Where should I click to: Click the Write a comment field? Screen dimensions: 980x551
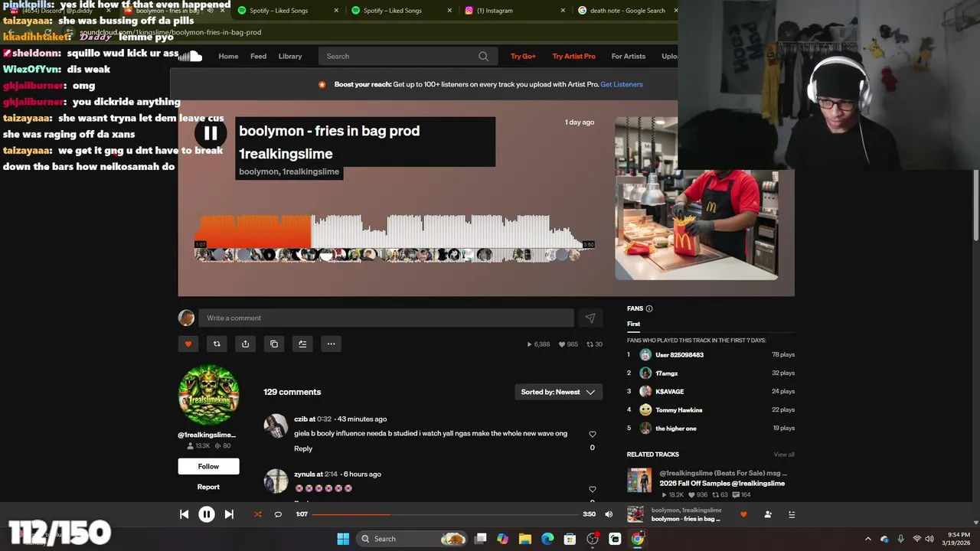386,318
